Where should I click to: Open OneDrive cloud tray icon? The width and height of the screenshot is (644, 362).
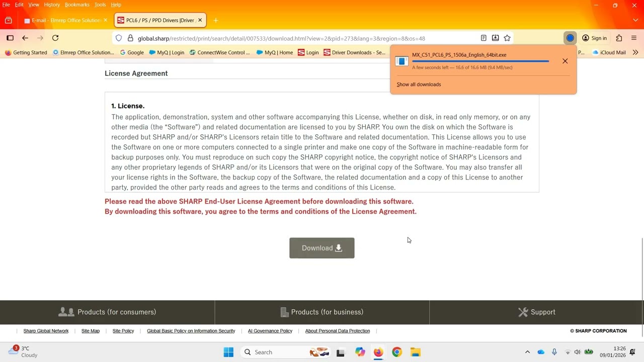(x=541, y=352)
